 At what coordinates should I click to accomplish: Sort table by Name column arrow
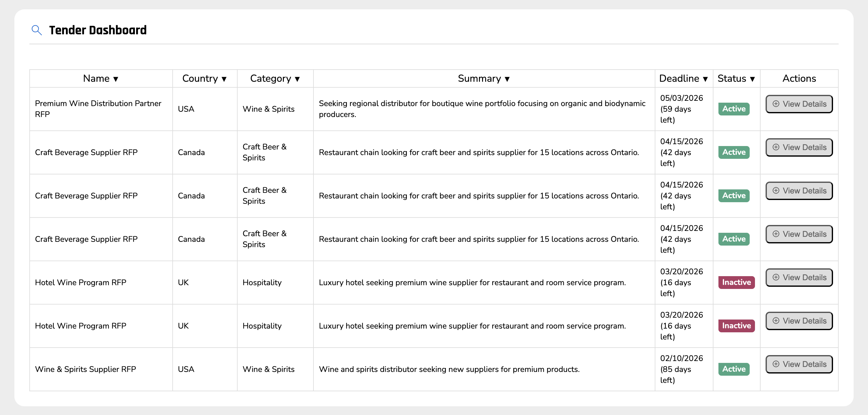click(x=116, y=79)
